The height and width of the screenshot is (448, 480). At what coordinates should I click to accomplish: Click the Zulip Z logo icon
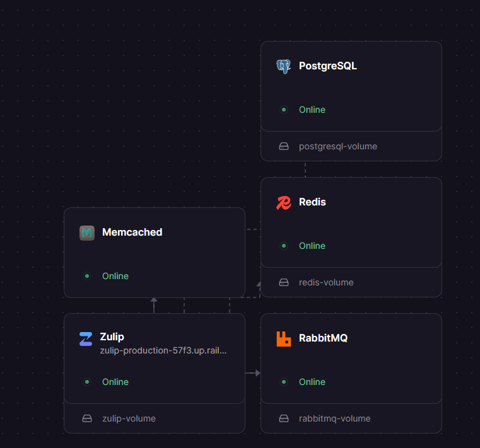(x=86, y=339)
